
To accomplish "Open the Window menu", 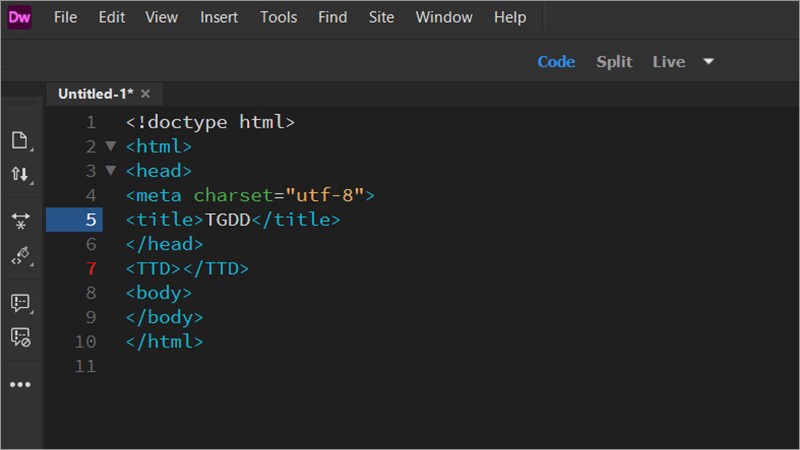I will [x=444, y=17].
